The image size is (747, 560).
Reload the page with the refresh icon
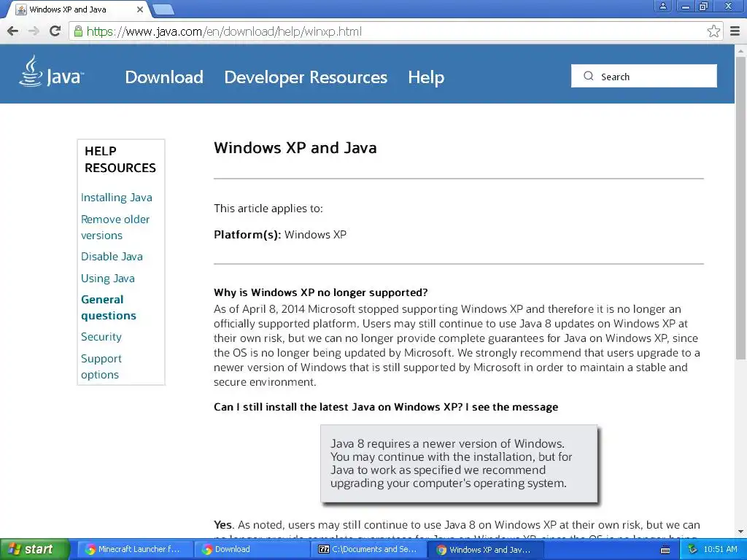[55, 31]
